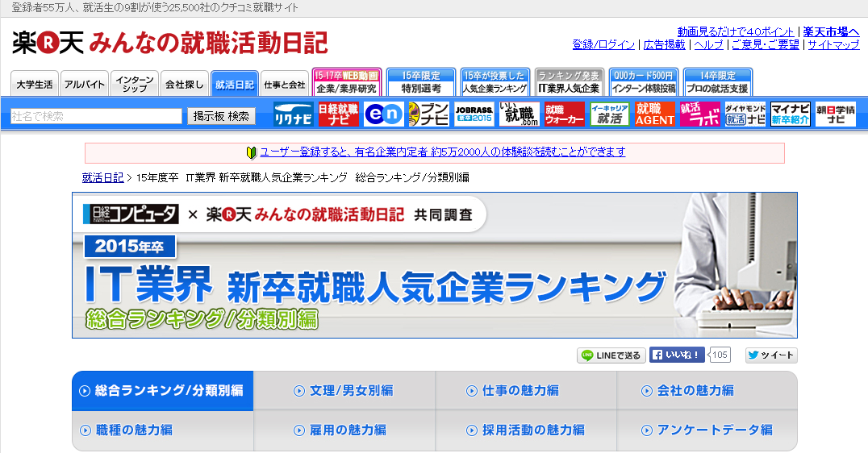Open the アンケートデータ編 section

tap(707, 430)
